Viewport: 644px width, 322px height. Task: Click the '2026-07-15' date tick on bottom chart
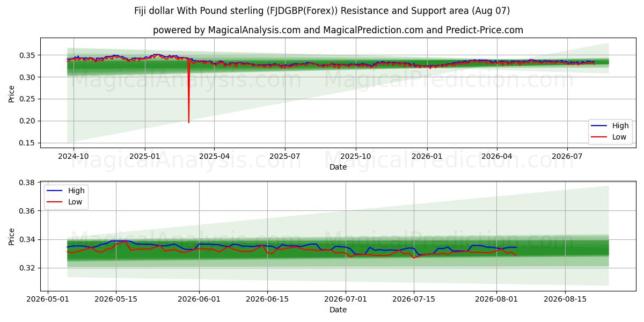coord(414,299)
